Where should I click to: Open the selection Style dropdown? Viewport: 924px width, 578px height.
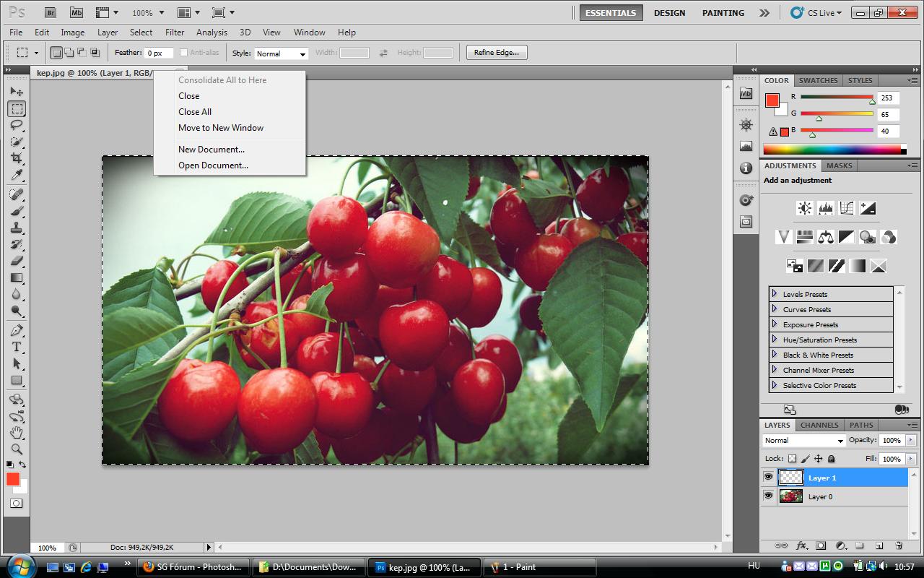(x=282, y=53)
